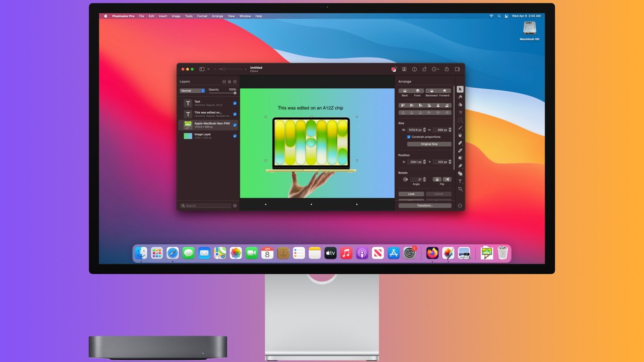Toggle visibility of Apple-MacBook-Neo-PNG layer
This screenshot has height=362, width=644.
point(235,125)
